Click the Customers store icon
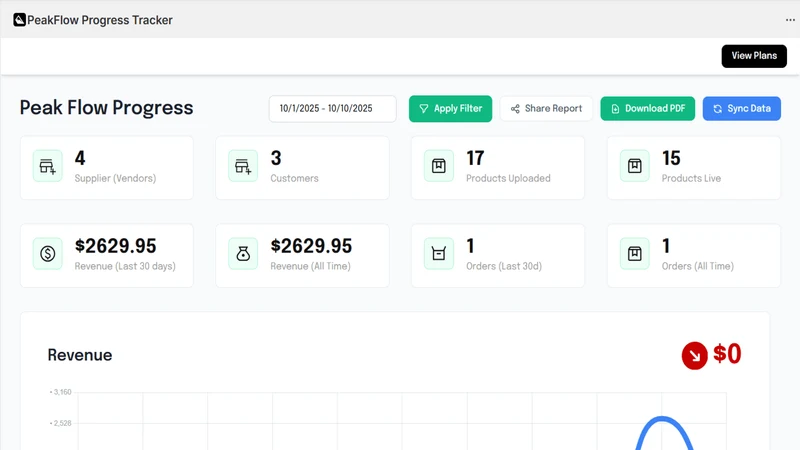The image size is (800, 450). click(243, 166)
